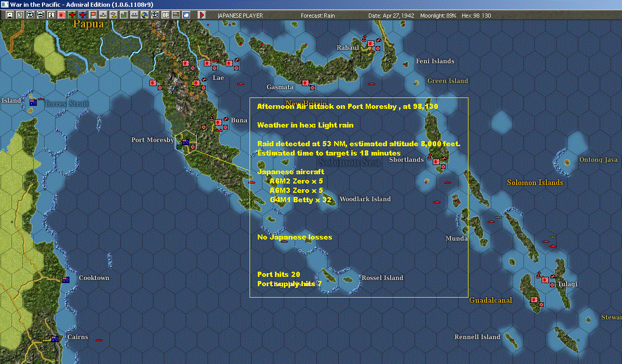Image resolution: width=622 pixels, height=364 pixels.
Task: Click the 'G4M1 Betty x 32' line
Action: (300, 200)
